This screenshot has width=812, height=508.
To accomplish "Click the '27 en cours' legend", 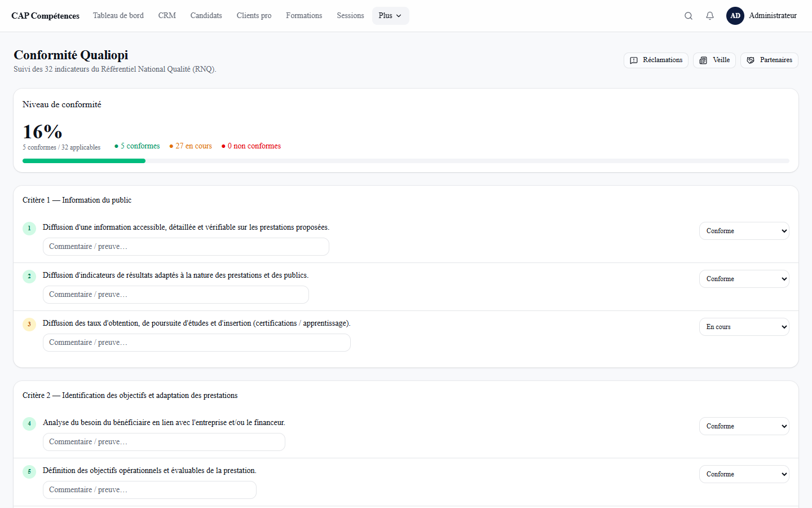I will click(x=191, y=146).
